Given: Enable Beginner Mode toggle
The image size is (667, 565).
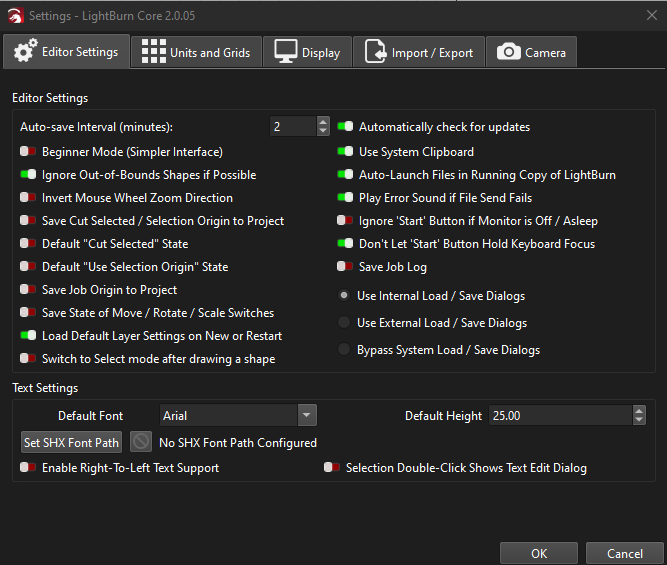Looking at the screenshot, I should (28, 152).
